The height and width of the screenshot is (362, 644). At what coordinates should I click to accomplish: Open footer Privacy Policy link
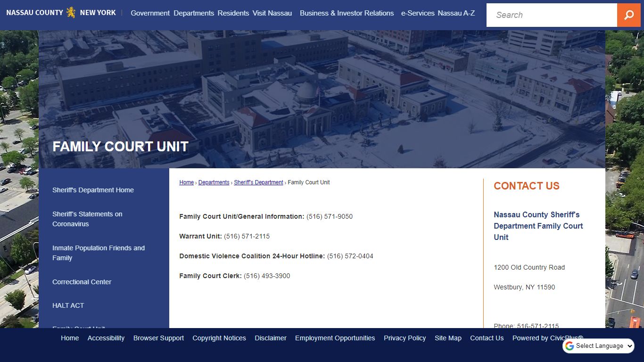click(x=405, y=338)
